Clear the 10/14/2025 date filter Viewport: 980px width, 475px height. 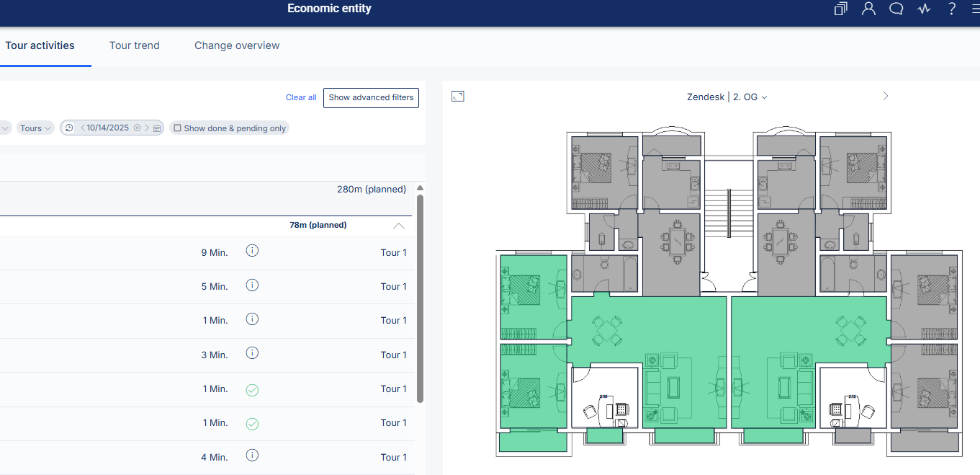[x=137, y=128]
